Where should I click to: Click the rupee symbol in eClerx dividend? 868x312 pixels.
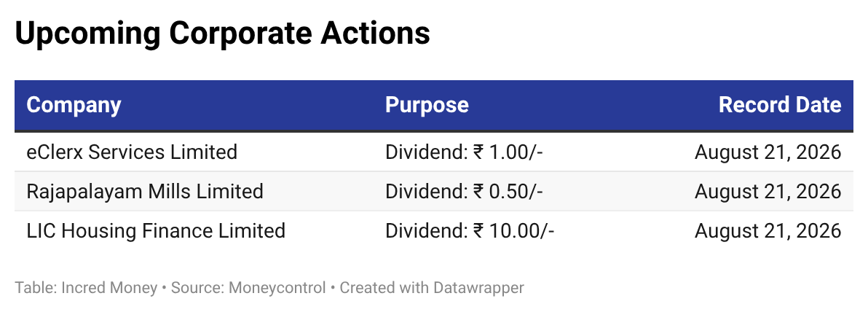[x=479, y=152]
